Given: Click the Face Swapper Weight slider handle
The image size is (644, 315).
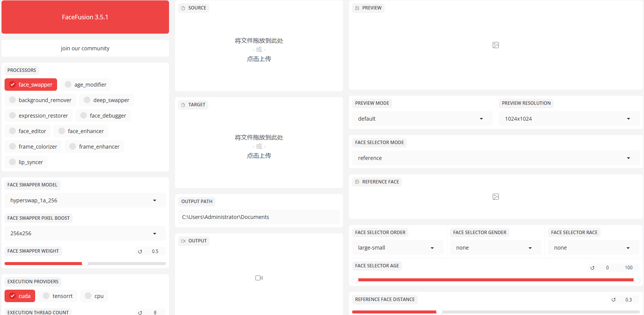Looking at the screenshot, I should (85, 263).
